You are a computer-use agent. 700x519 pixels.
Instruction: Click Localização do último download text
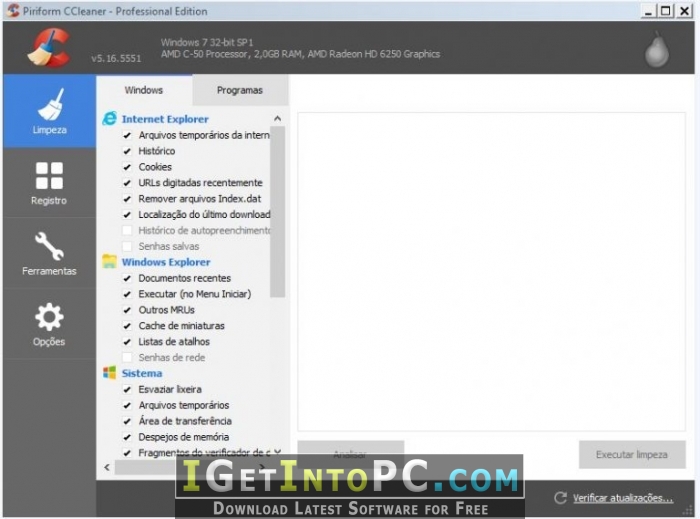click(204, 215)
